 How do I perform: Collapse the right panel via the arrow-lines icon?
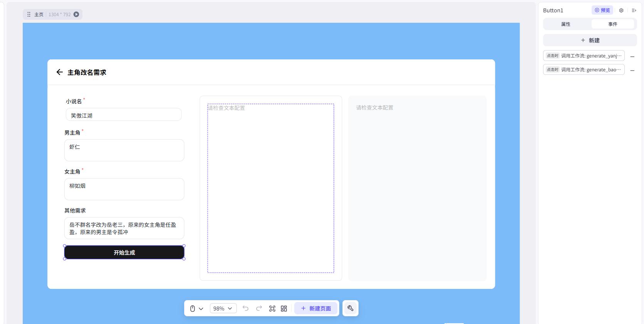(x=634, y=10)
